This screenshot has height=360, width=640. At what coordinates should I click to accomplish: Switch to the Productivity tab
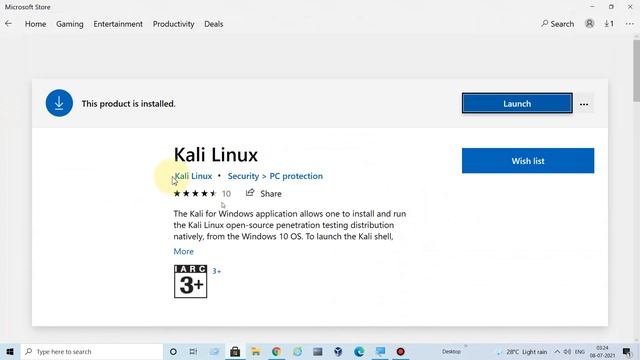173,24
